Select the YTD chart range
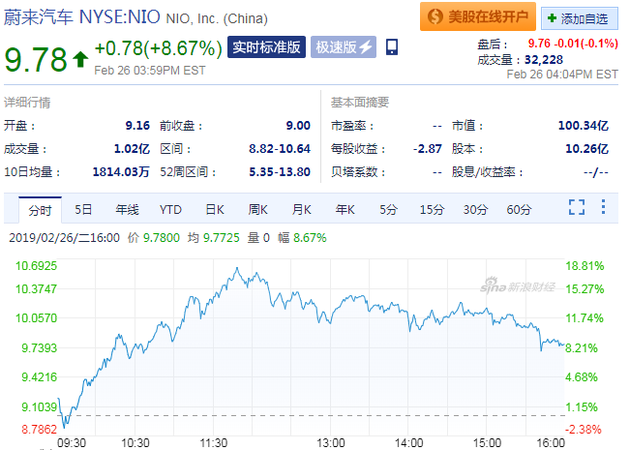This screenshot has height=450, width=630. [171, 209]
